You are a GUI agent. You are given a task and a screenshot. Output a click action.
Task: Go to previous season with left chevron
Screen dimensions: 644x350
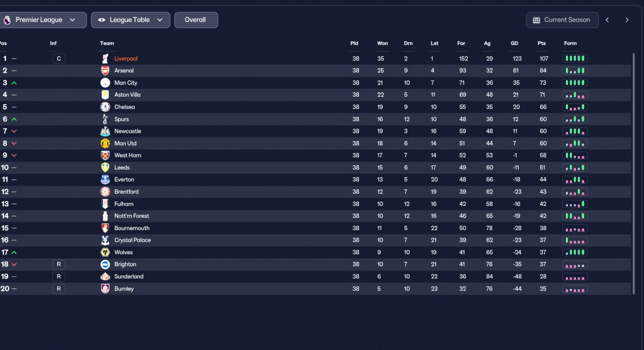(x=607, y=20)
